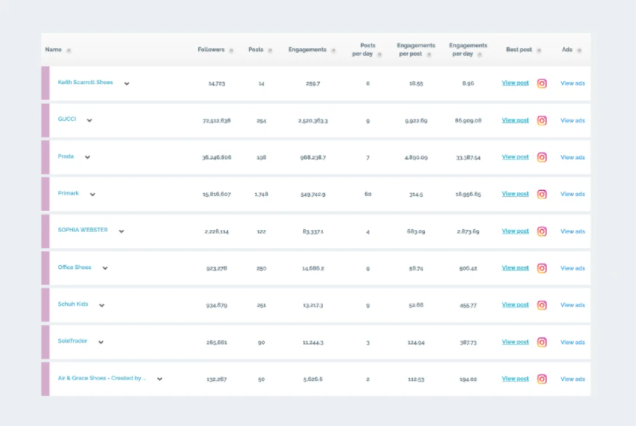This screenshot has height=426, width=636.
Task: View best post for Keith Scarrott Shoes
Action: click(515, 83)
